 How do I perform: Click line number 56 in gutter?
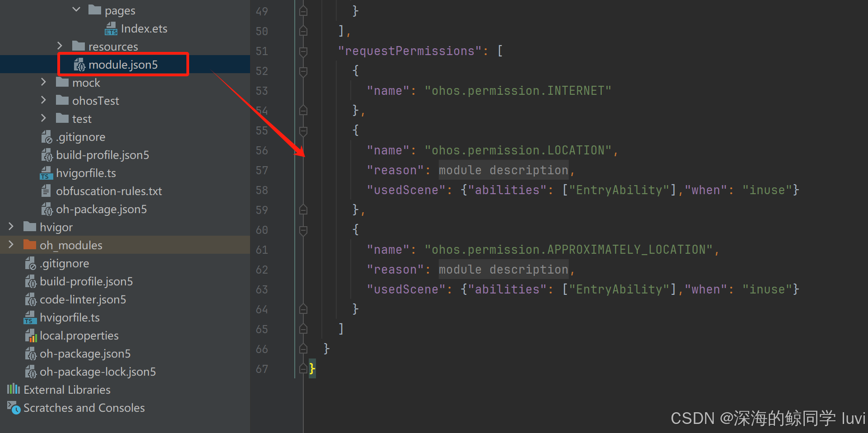pyautogui.click(x=262, y=150)
